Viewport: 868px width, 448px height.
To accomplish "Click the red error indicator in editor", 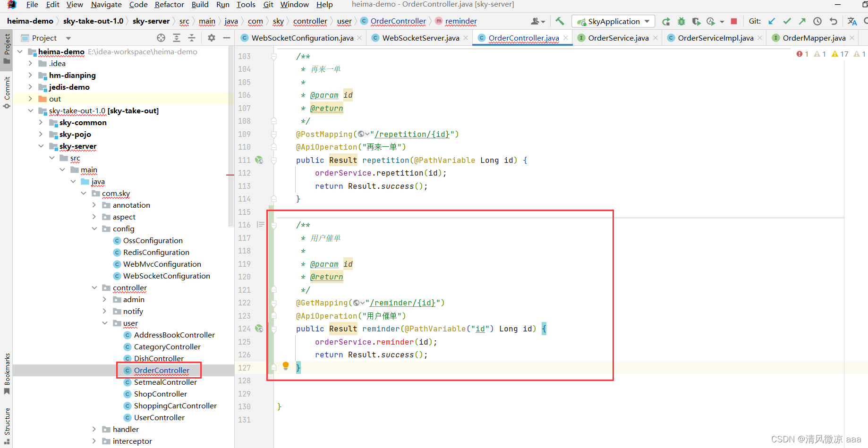I will [802, 54].
